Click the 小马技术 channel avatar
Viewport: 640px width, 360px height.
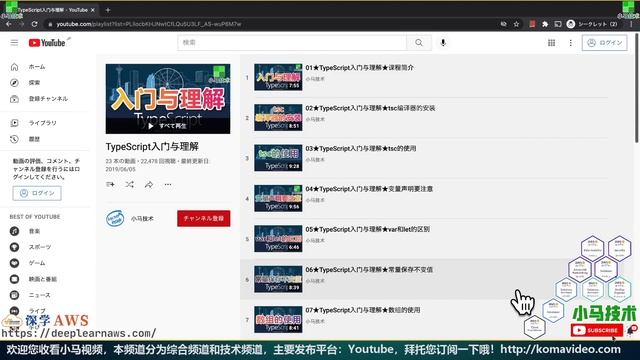click(x=115, y=218)
